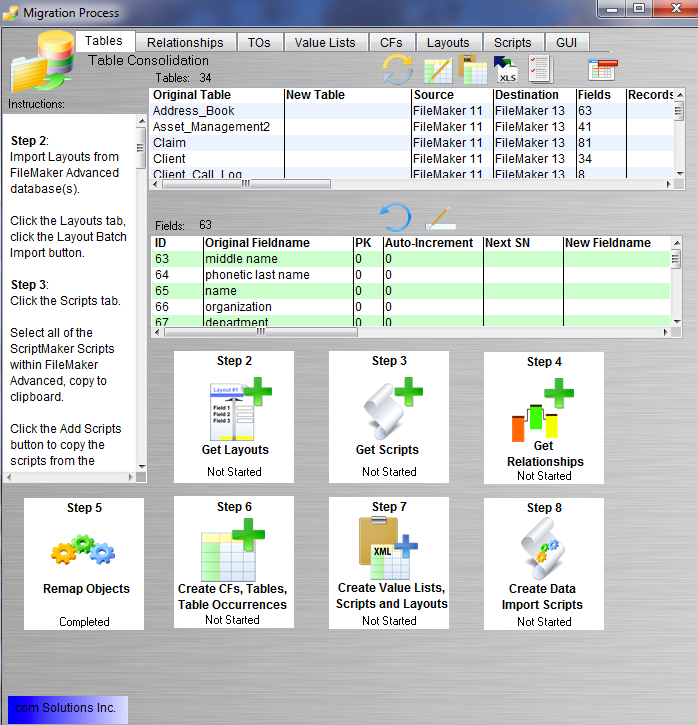The image size is (698, 725).
Task: Click the Step 8 Data Import Scripts icon
Action: point(542,548)
